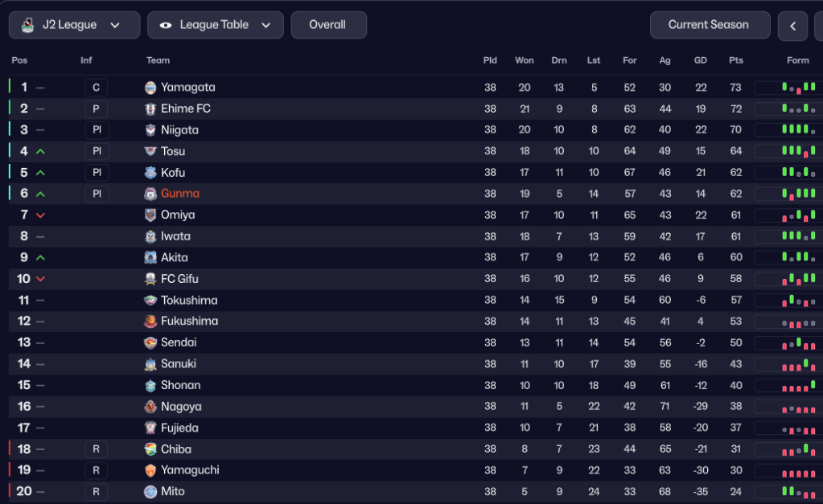823x504 pixels.
Task: Click the Gunma club badge icon
Action: pyautogui.click(x=150, y=194)
